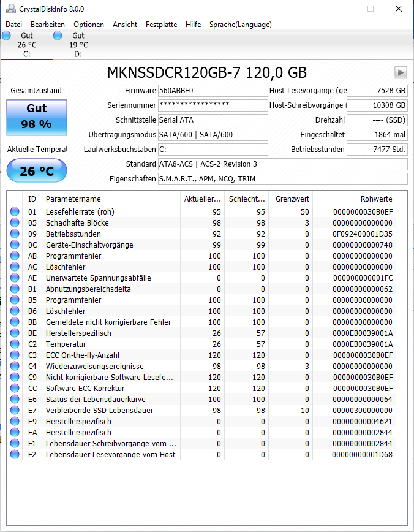Open the Sprache(Language) menu
Screen dimensions: 414x532
click(x=241, y=25)
